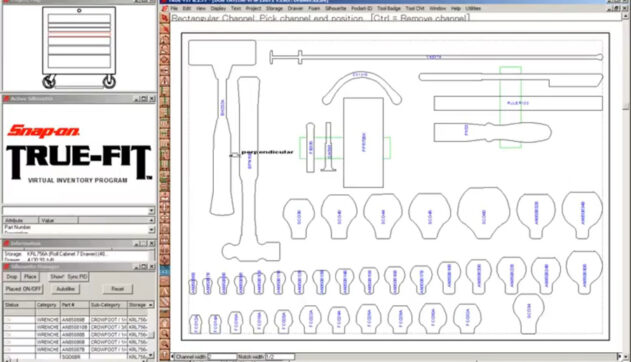
Task: Click the Reset button
Action: [118, 289]
